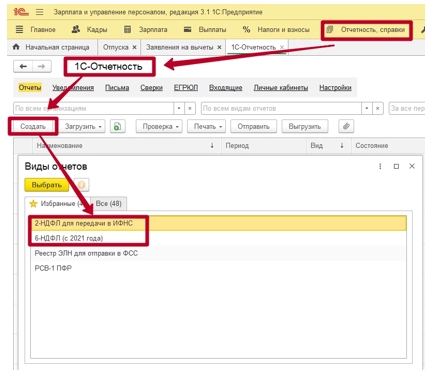Select 6-НДФЛ (с 2021 года) report
Screen dimensions: 429x380
(x=219, y=238)
